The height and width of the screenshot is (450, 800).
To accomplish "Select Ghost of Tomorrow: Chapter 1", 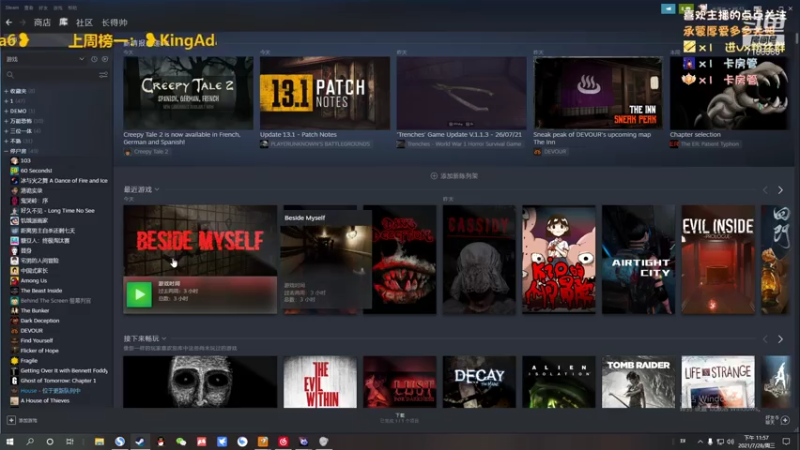I will [x=58, y=381].
